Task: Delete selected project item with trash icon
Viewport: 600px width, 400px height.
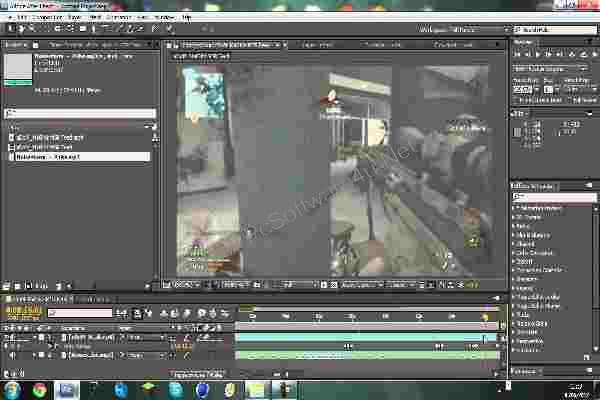Action: coord(59,286)
